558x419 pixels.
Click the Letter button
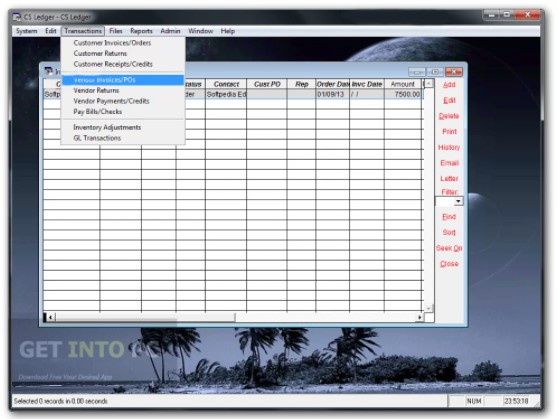point(449,179)
